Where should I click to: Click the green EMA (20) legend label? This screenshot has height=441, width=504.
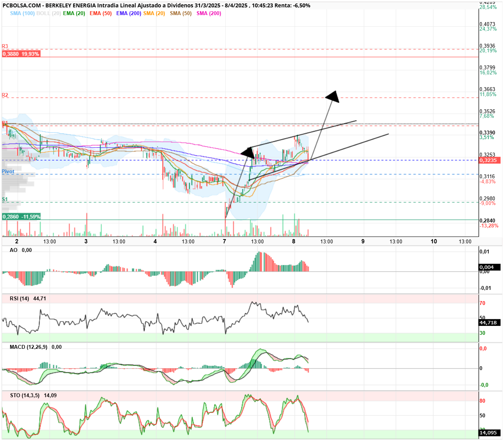pos(74,13)
